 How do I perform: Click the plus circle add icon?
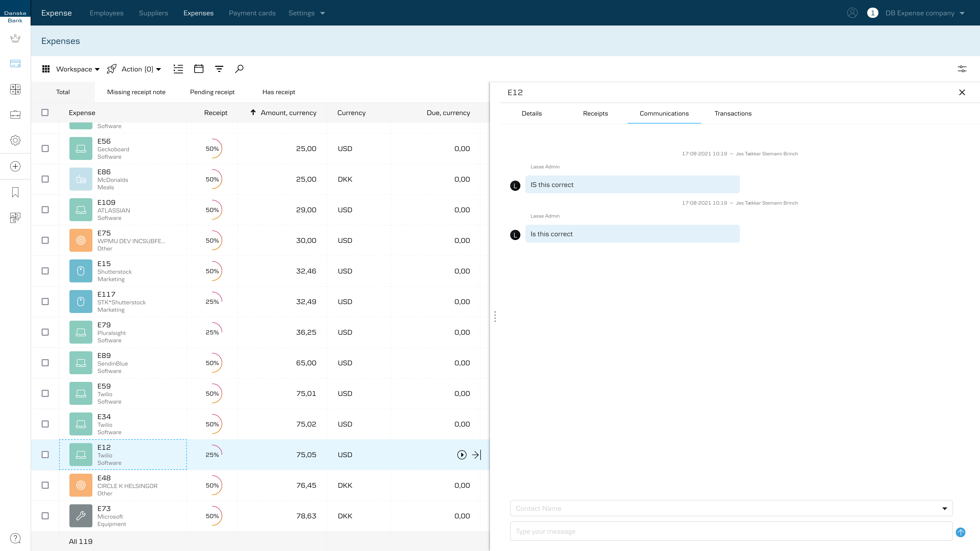15,166
